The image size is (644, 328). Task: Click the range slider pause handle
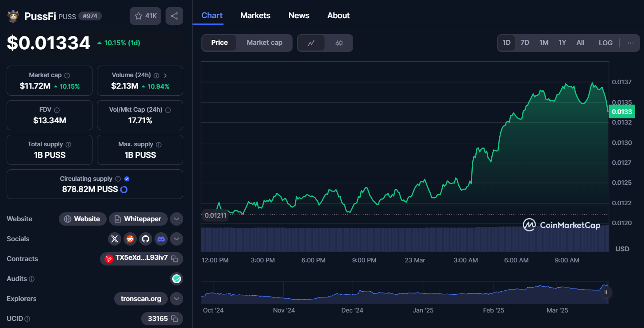tap(605, 292)
